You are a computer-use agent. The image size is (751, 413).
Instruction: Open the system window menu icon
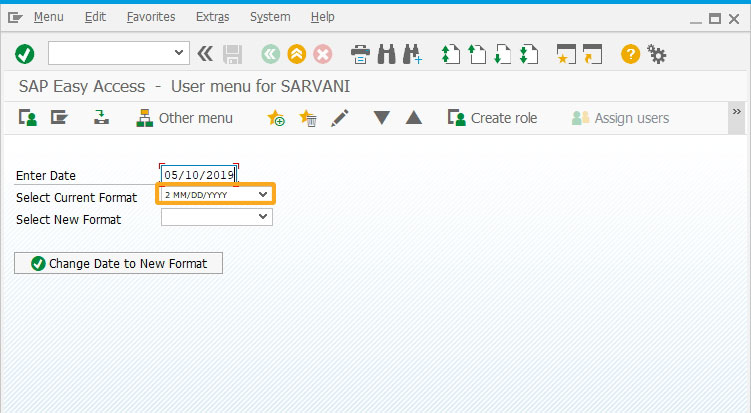(x=15, y=18)
